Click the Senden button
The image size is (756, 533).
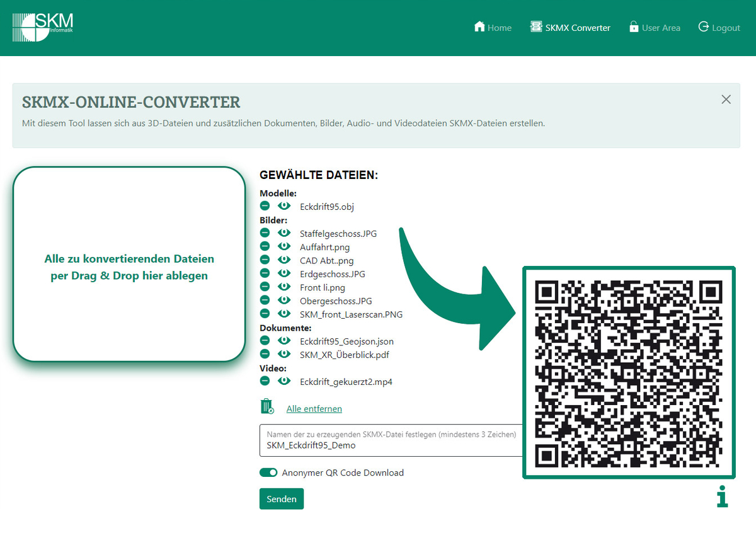tap(282, 499)
